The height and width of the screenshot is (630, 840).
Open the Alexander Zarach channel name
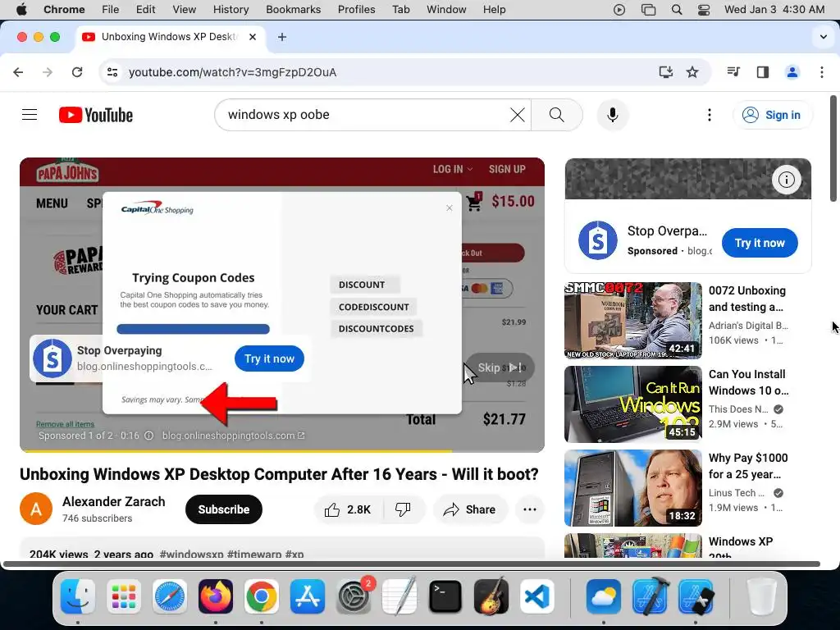pyautogui.click(x=113, y=501)
